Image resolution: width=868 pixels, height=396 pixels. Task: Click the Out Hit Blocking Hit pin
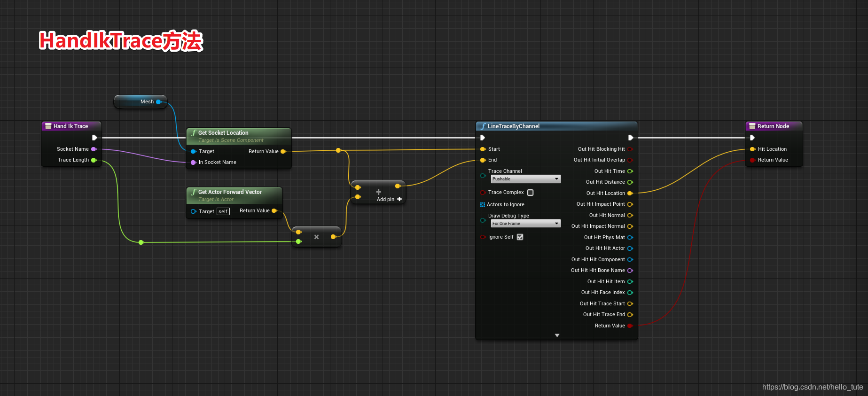630,149
